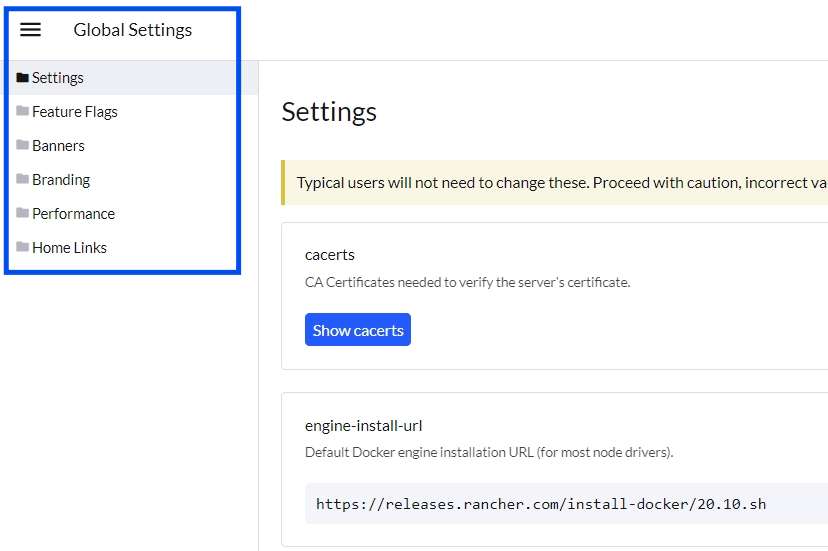Click the Settings folder icon
Viewport: 828px width, 551px height.
[22, 78]
